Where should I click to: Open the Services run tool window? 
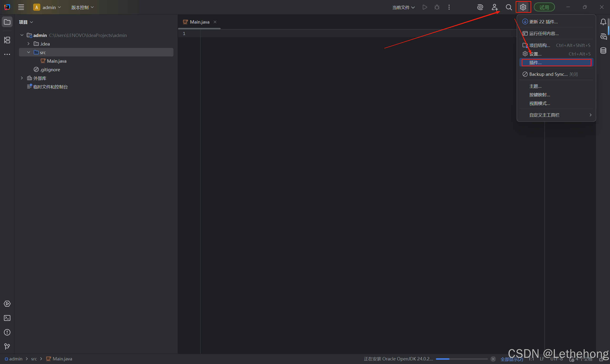[x=7, y=304]
